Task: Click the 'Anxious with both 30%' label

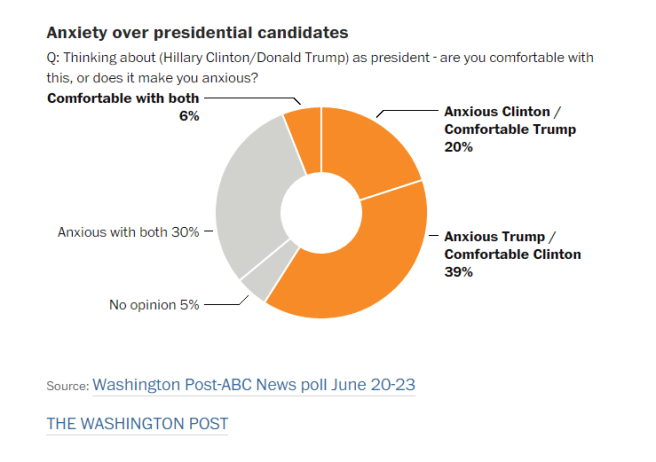Action: click(128, 231)
